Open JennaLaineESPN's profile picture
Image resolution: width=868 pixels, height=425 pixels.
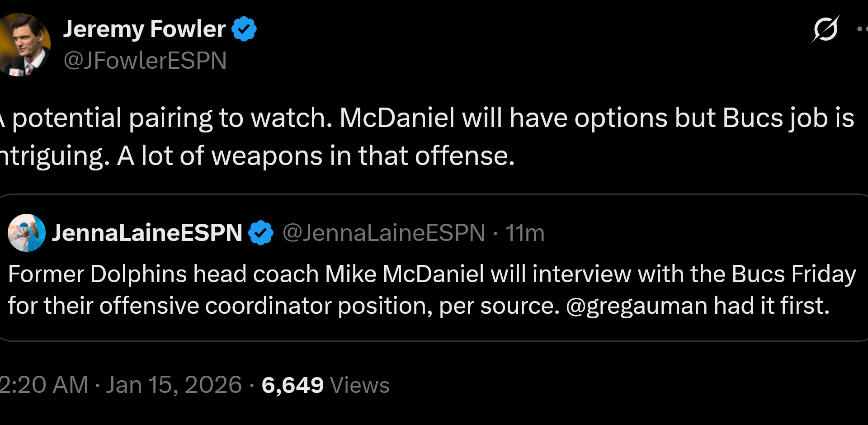click(26, 233)
